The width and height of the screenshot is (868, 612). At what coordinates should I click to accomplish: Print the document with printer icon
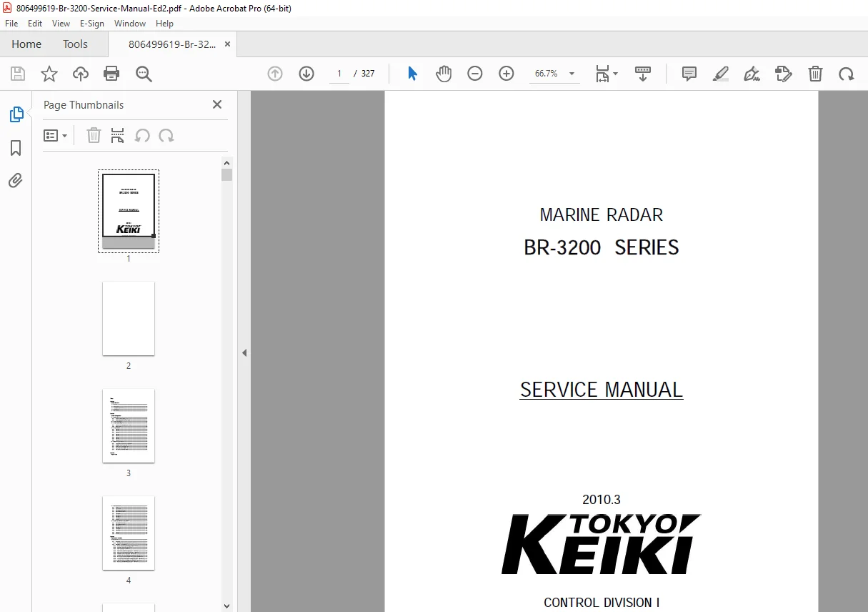tap(111, 74)
